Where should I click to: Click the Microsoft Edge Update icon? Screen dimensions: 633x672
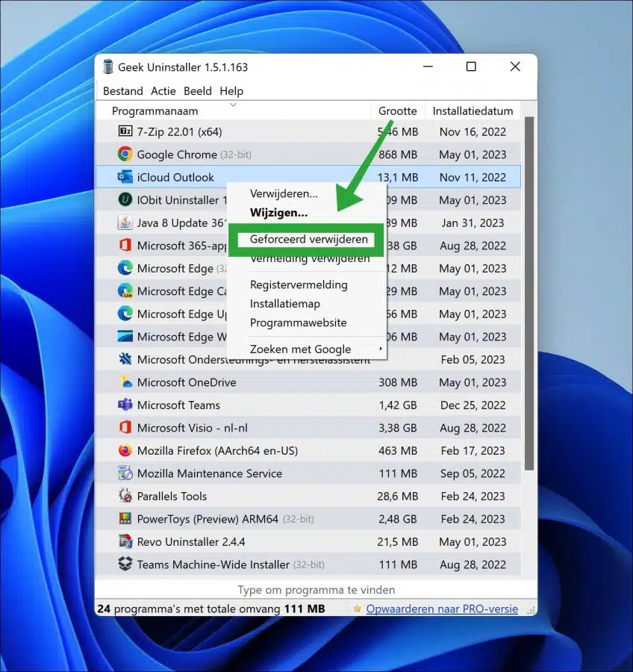(125, 314)
